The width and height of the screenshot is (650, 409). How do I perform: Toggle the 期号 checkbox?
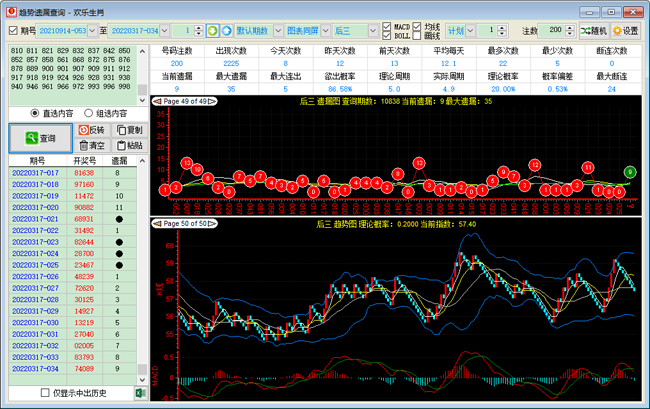pyautogui.click(x=13, y=31)
